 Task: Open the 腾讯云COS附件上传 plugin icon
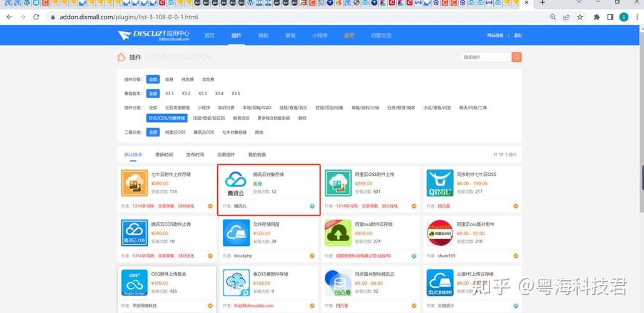tap(135, 232)
